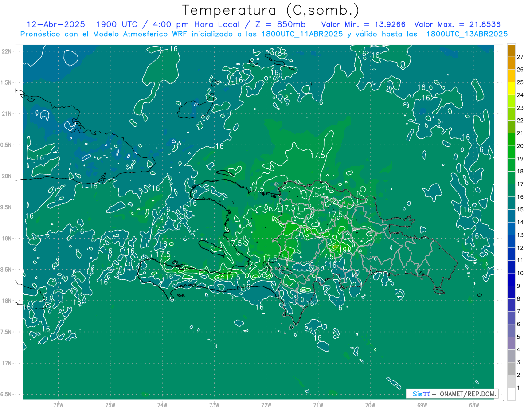Click the bright yellow colorbar swatch
Screen dimensions: 532x411
511,89
